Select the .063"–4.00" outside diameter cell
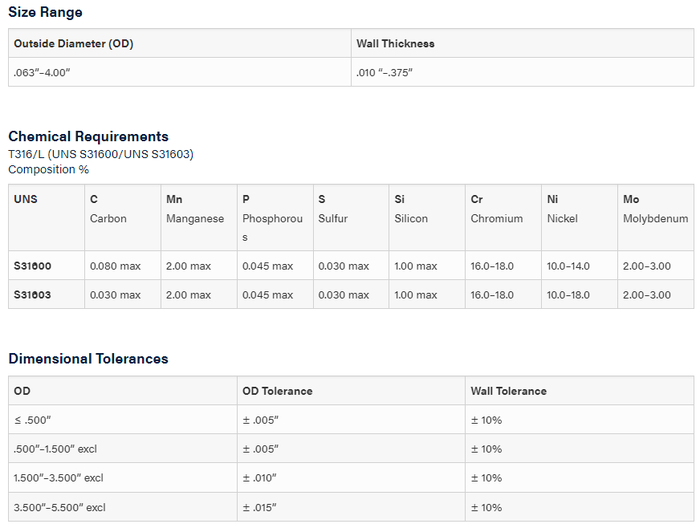Viewport: 700px width, 524px height. (47, 73)
